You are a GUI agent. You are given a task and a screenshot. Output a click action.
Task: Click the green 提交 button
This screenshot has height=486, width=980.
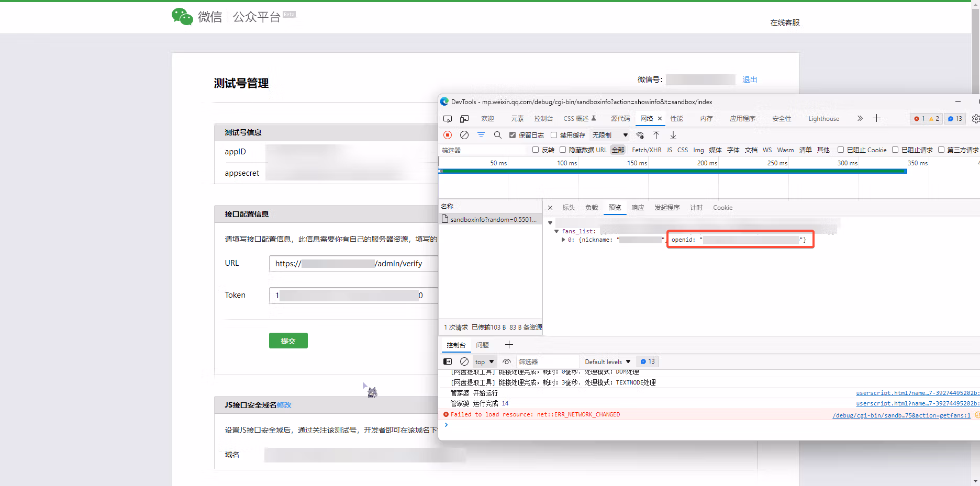(288, 341)
